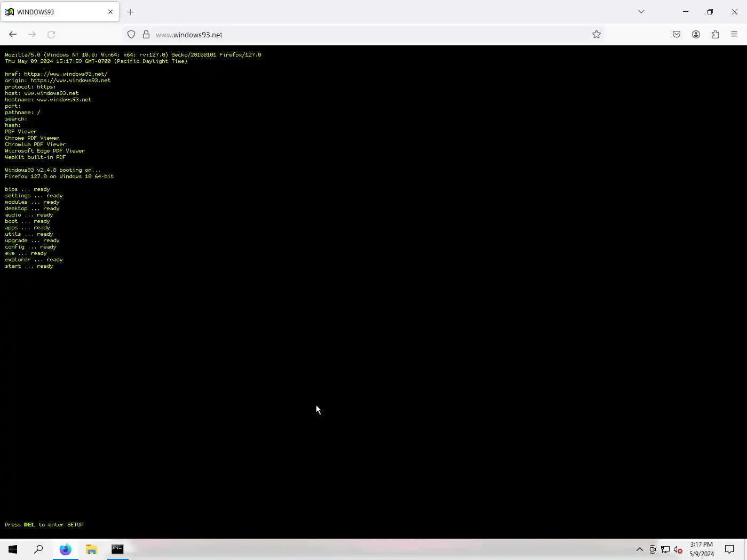
Task: View site security via the padlock icon
Action: 146,34
